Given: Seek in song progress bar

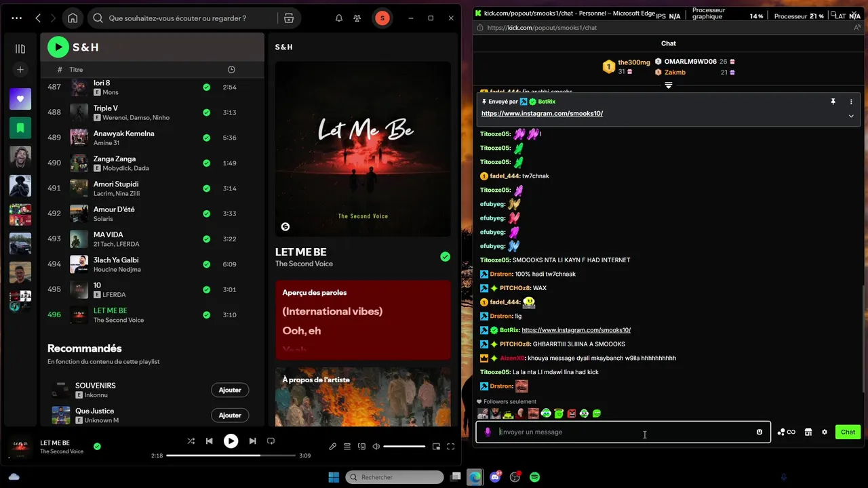Looking at the screenshot, I should point(231,455).
